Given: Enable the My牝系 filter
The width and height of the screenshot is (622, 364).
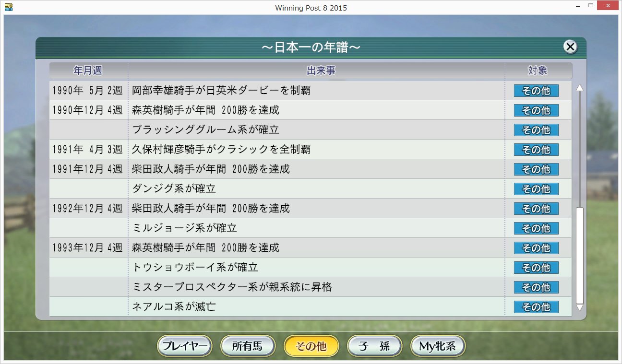Looking at the screenshot, I should point(437,345).
